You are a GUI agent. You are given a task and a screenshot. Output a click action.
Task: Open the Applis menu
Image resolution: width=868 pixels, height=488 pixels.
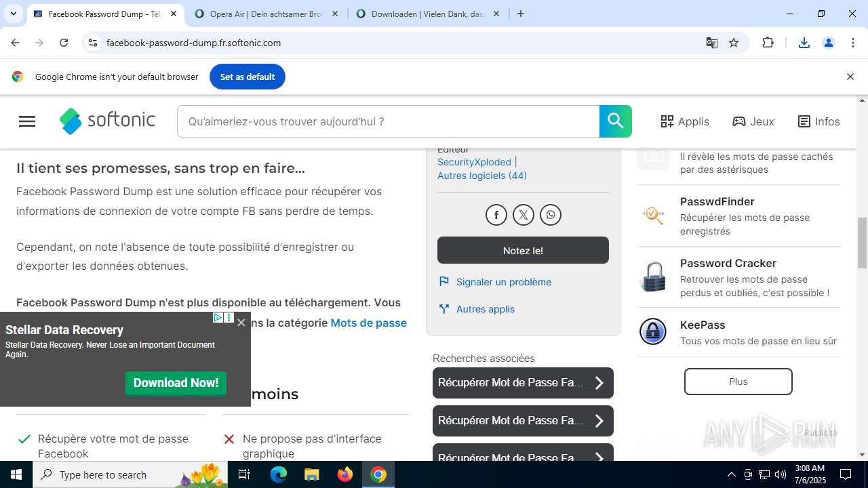click(685, 121)
